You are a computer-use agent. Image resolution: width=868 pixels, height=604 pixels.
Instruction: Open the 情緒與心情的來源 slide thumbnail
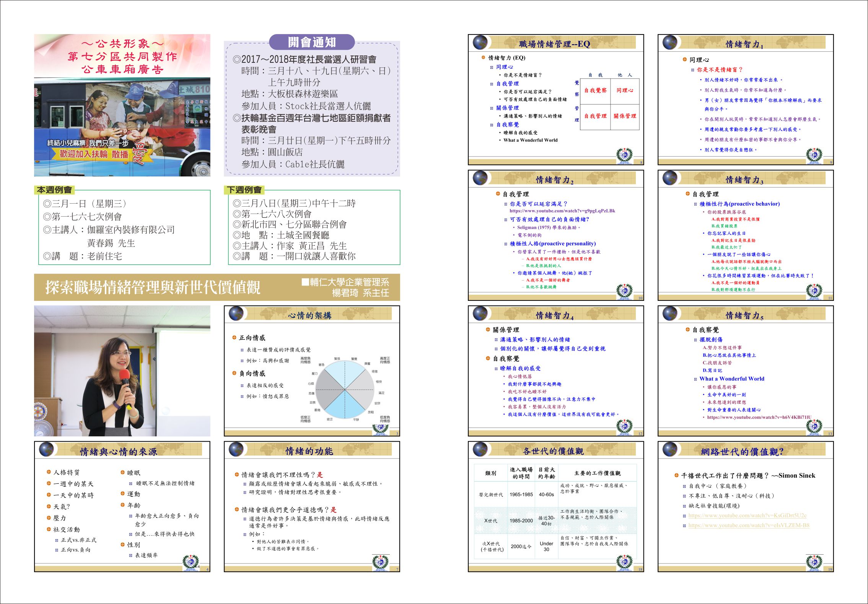122,506
